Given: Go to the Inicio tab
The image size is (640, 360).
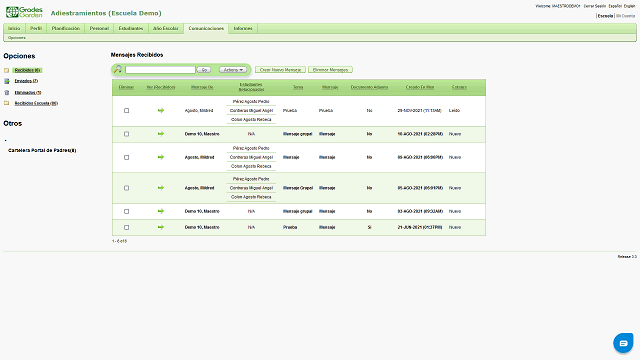Looking at the screenshot, I should coord(14,28).
